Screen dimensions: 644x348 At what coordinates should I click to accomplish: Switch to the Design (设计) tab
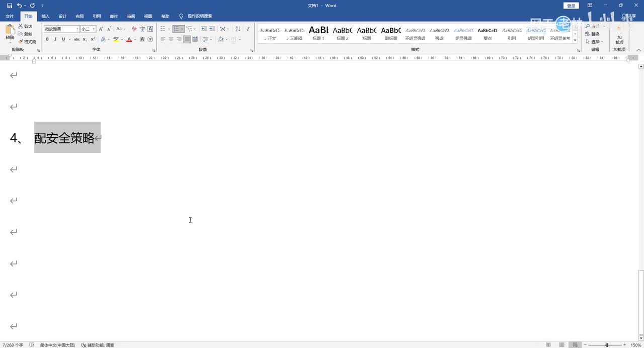(x=62, y=16)
